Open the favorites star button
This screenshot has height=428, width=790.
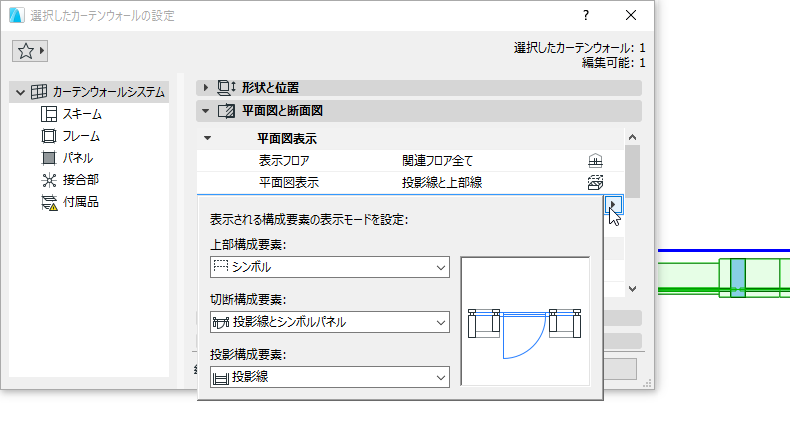(30, 51)
